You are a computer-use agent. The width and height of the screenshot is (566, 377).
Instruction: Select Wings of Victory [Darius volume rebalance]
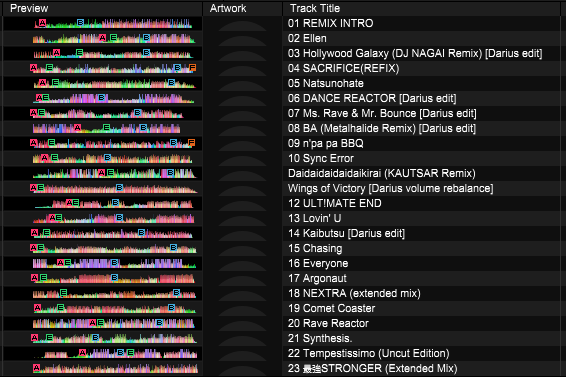click(391, 188)
